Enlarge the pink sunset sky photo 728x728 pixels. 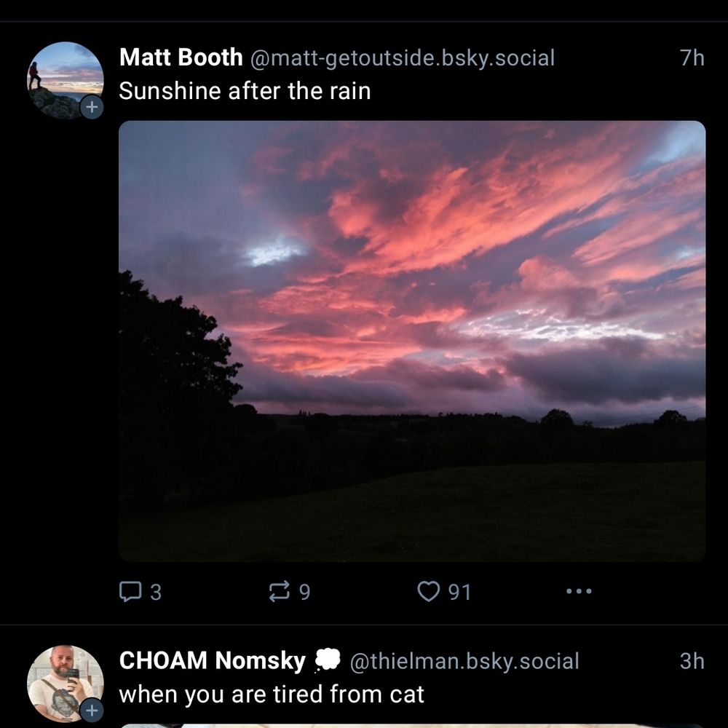[x=412, y=341]
